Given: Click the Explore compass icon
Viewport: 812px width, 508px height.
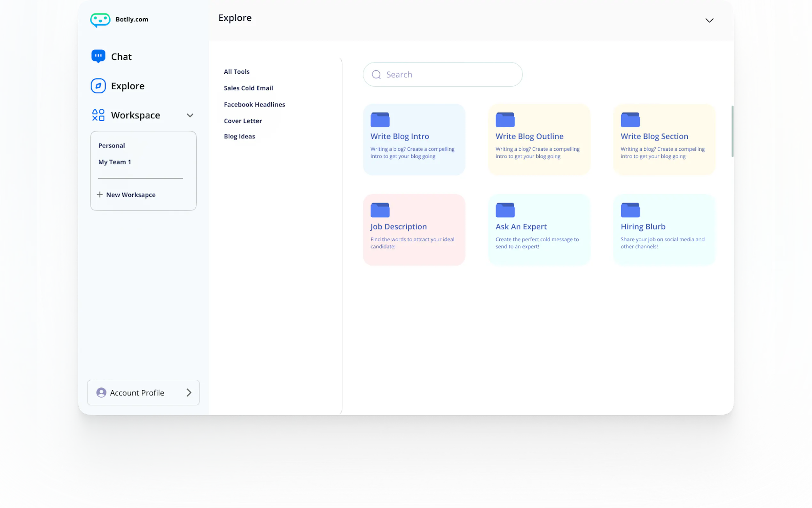Looking at the screenshot, I should (98, 86).
